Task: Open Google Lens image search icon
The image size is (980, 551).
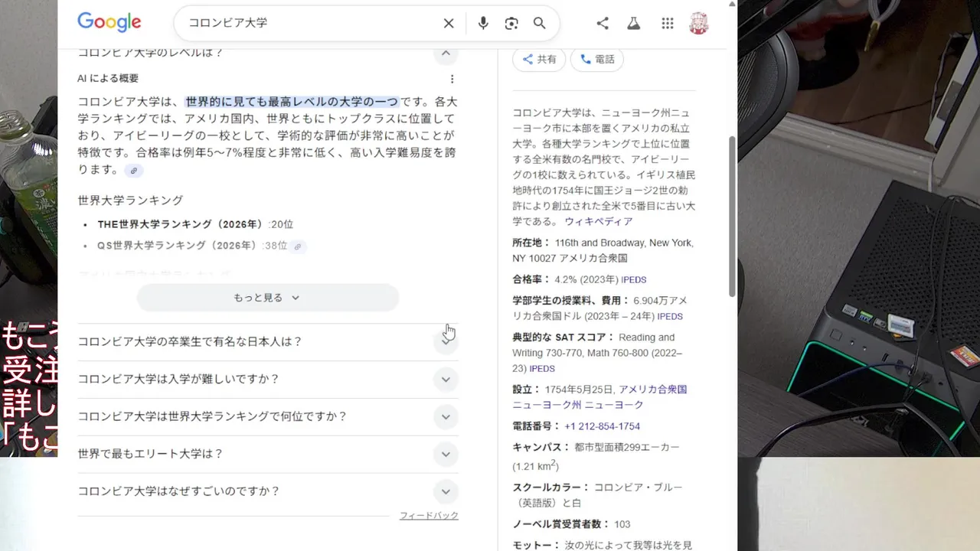Action: coord(511,24)
